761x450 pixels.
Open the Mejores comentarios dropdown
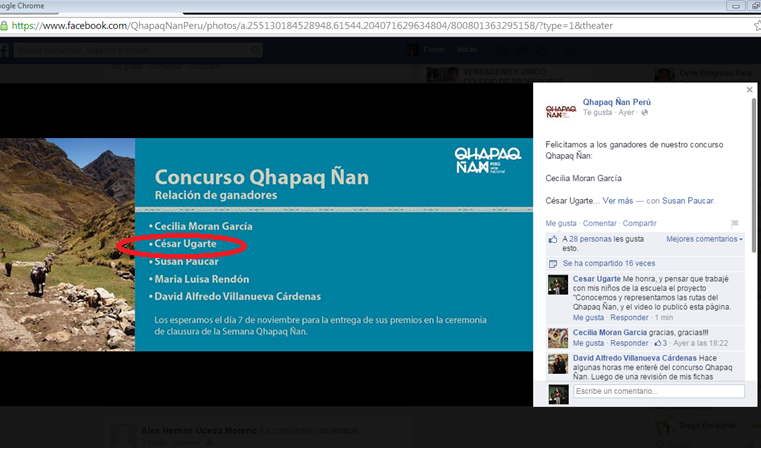704,239
